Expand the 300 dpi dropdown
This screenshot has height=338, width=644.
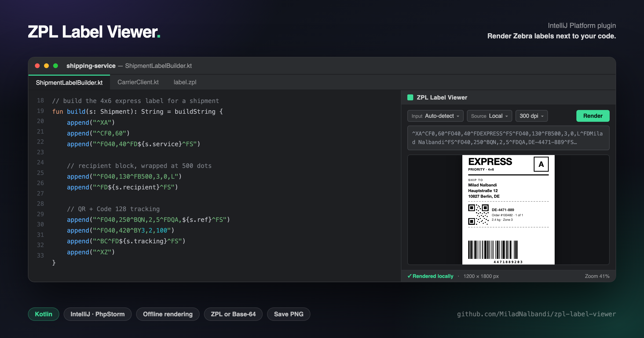tap(531, 116)
